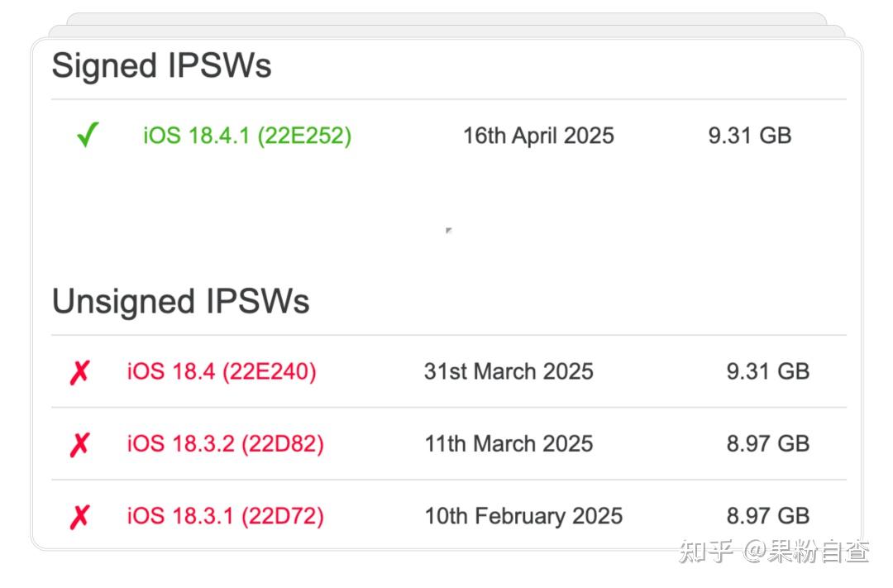Viewport: 893px width, 588px height.
Task: Open the iOS 18.4.1 (22E252) download link
Action: (246, 135)
